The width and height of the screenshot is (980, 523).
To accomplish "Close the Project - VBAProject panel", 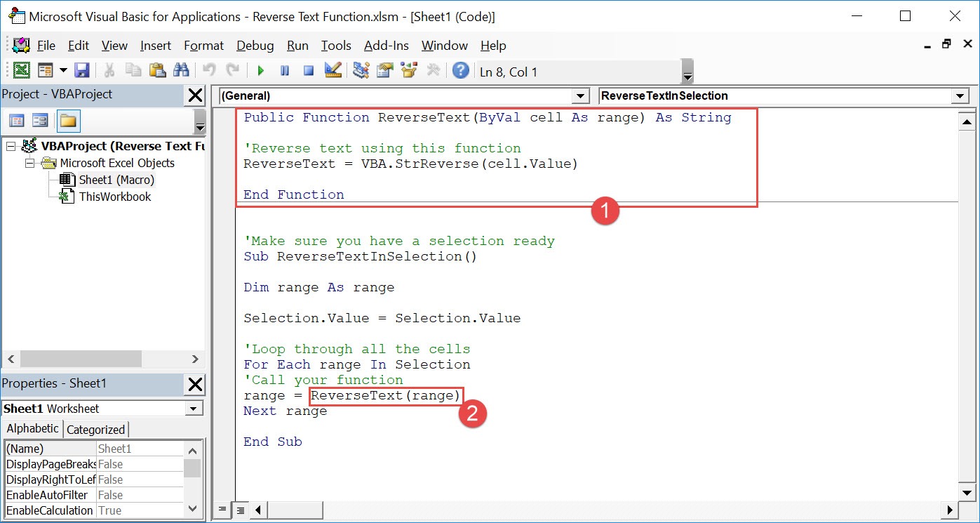I will [195, 95].
